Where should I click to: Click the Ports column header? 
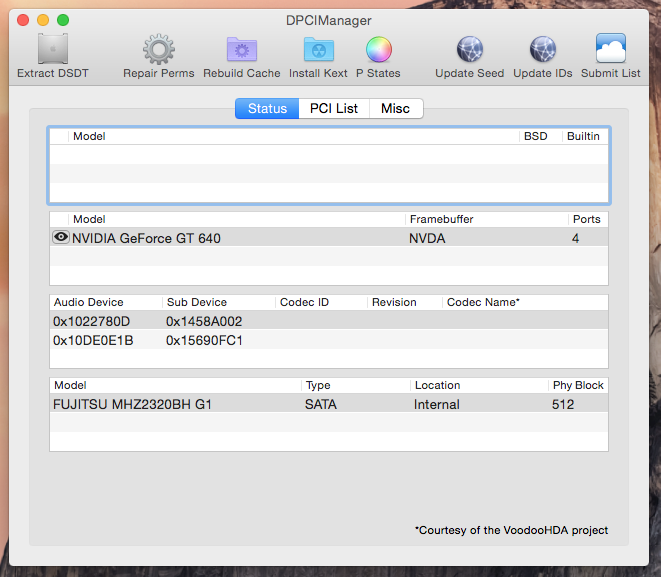point(586,219)
